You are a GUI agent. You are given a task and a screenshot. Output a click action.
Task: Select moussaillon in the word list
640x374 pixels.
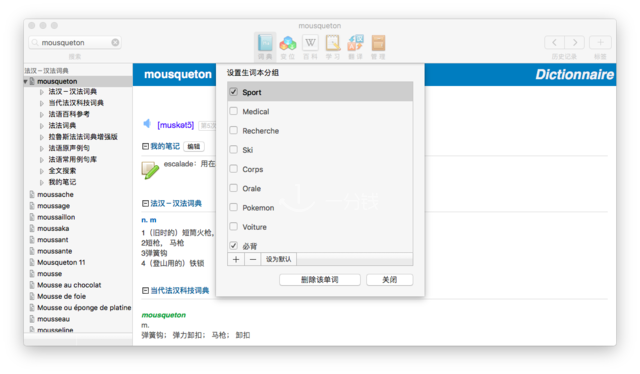tap(56, 217)
